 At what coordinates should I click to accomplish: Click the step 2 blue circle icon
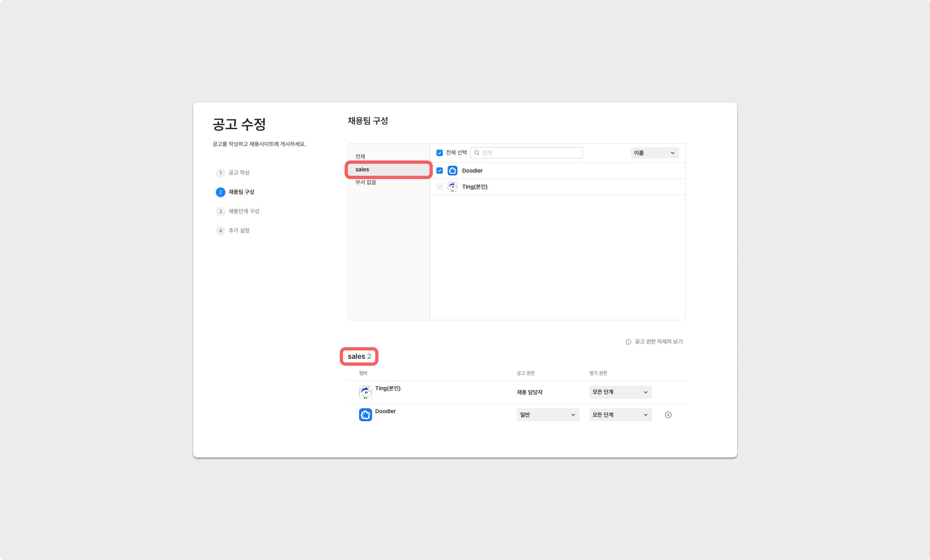(x=220, y=192)
